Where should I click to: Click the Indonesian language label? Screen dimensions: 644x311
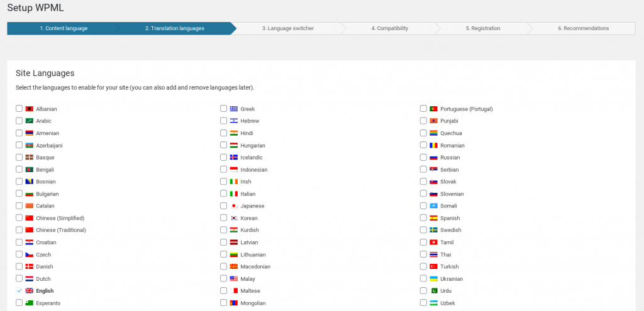coord(254,170)
